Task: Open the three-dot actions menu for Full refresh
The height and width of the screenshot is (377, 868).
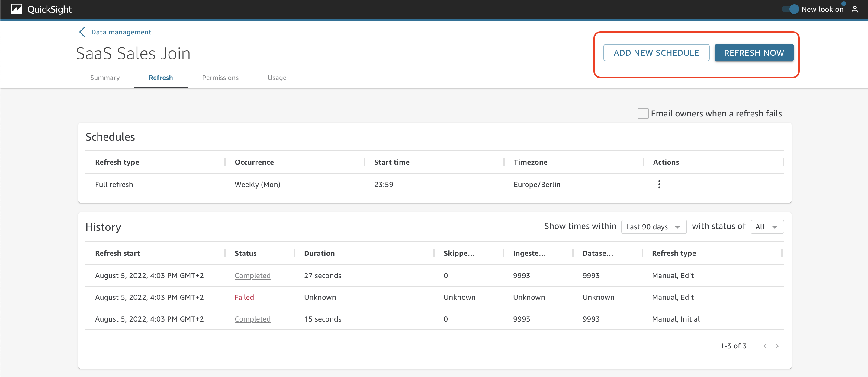Action: [659, 184]
